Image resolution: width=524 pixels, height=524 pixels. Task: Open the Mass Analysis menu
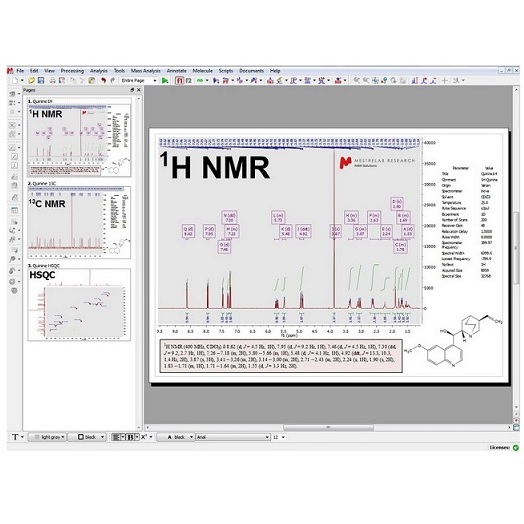pyautogui.click(x=145, y=71)
